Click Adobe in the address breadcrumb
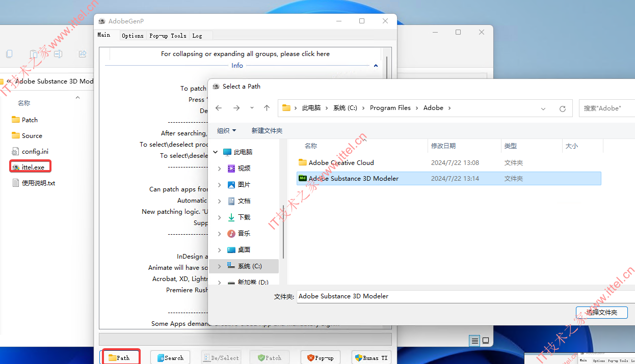 pyautogui.click(x=433, y=108)
